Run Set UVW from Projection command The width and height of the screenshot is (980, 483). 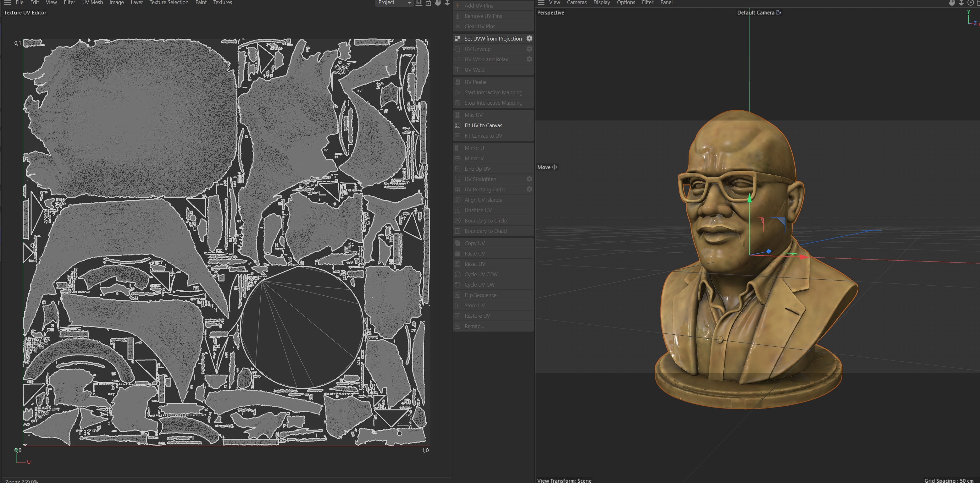[493, 38]
